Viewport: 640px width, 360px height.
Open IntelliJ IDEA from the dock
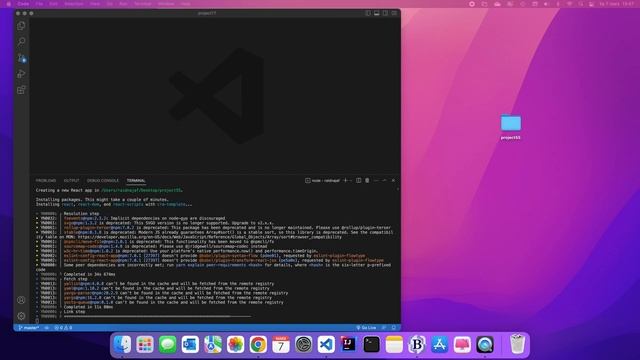[349, 344]
